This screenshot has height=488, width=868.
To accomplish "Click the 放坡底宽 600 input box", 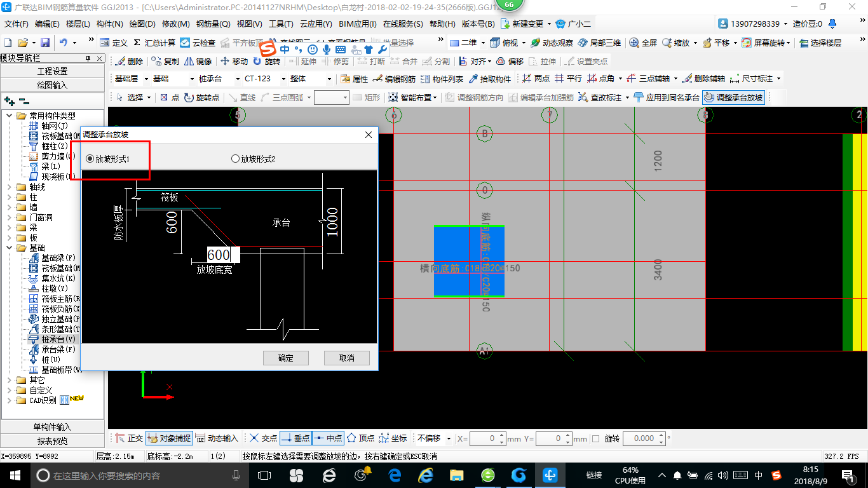I will [x=223, y=255].
